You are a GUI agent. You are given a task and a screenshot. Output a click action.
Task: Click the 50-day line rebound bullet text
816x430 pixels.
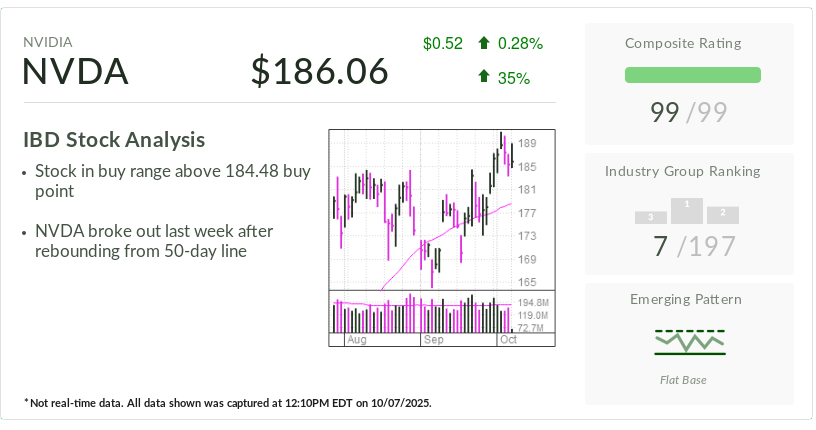coord(154,241)
